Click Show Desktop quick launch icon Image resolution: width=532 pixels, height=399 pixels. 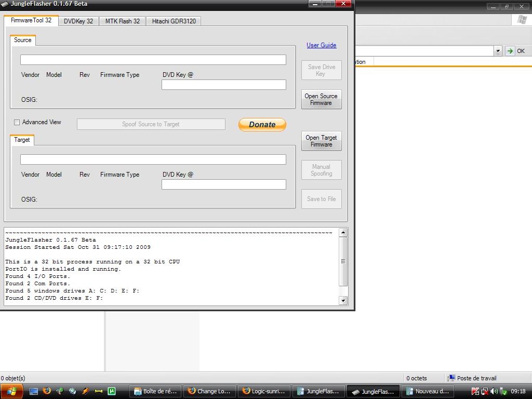34,391
